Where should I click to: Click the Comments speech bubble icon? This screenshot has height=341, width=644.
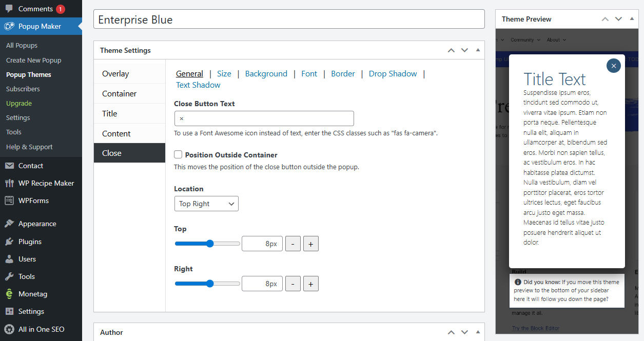point(9,9)
